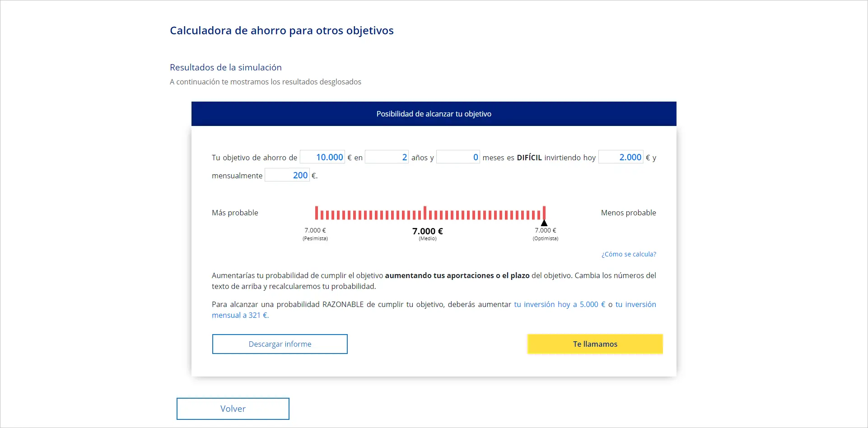This screenshot has height=428, width=868.
Task: Click the 'mensual a 321 €' suggestion link
Action: (x=240, y=315)
